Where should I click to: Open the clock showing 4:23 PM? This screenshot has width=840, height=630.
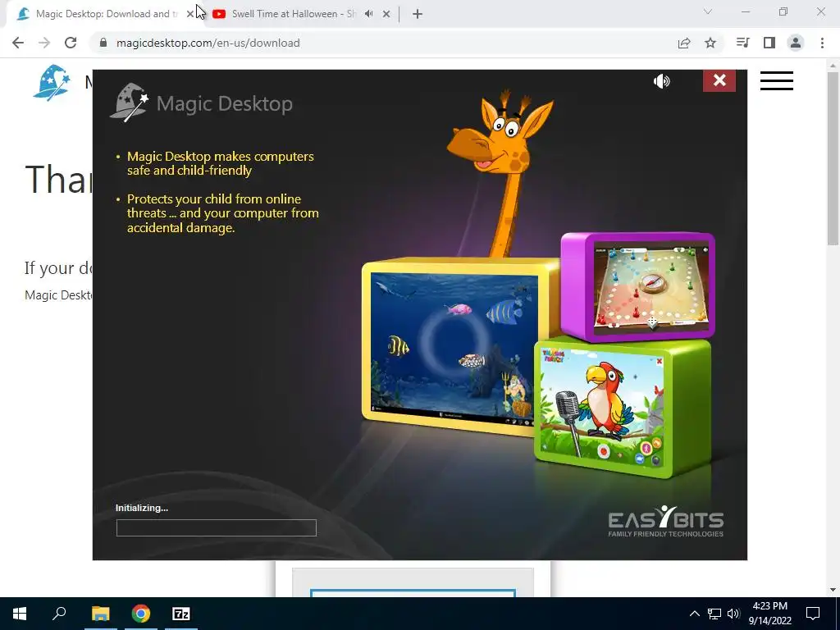769,614
